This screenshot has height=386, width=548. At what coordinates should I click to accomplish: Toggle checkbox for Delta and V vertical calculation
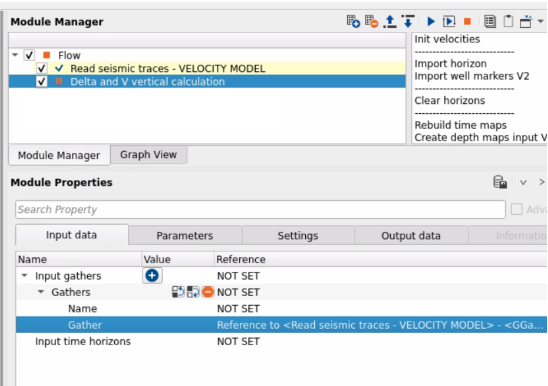pyautogui.click(x=42, y=81)
